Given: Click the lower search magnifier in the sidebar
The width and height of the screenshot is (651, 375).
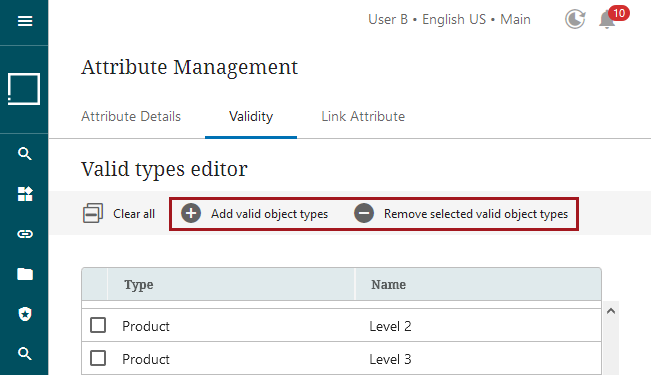Looking at the screenshot, I should click(24, 354).
